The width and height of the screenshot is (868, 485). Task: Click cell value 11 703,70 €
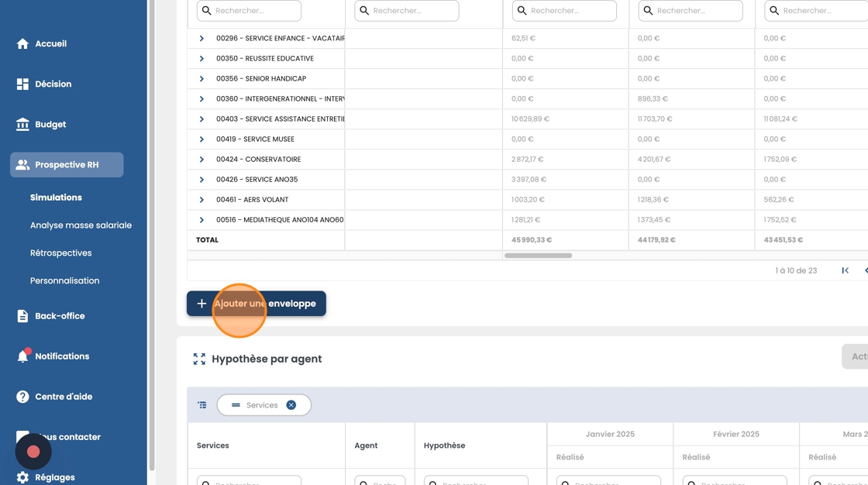point(655,119)
